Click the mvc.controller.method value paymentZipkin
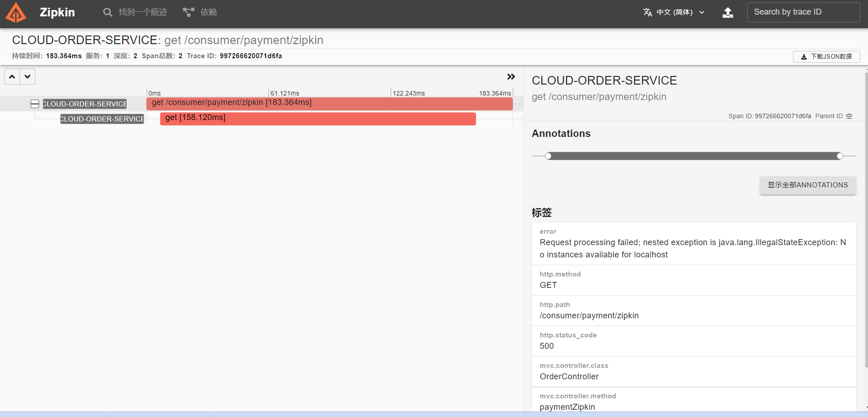The width and height of the screenshot is (868, 417). (567, 407)
